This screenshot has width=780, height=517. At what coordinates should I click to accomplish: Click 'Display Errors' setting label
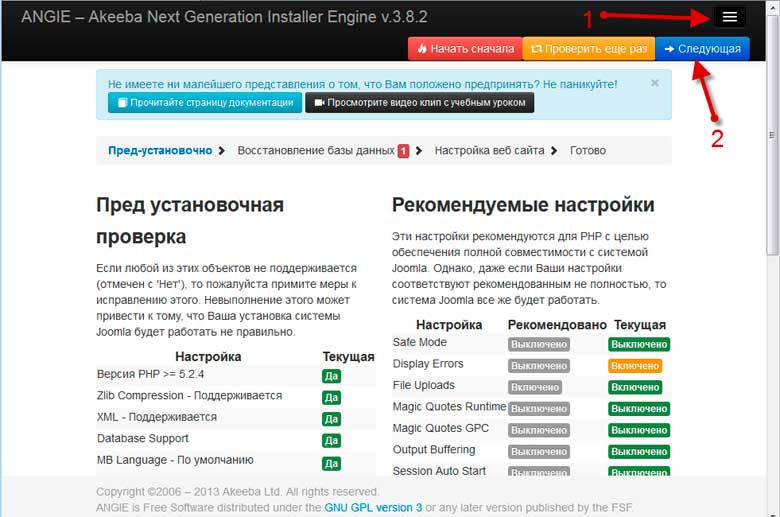[x=428, y=364]
